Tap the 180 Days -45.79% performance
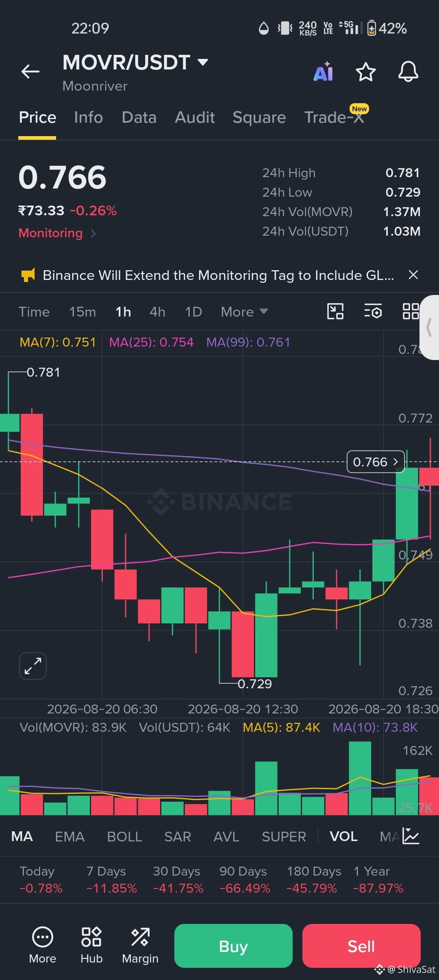Image resolution: width=439 pixels, height=980 pixels. click(x=313, y=879)
